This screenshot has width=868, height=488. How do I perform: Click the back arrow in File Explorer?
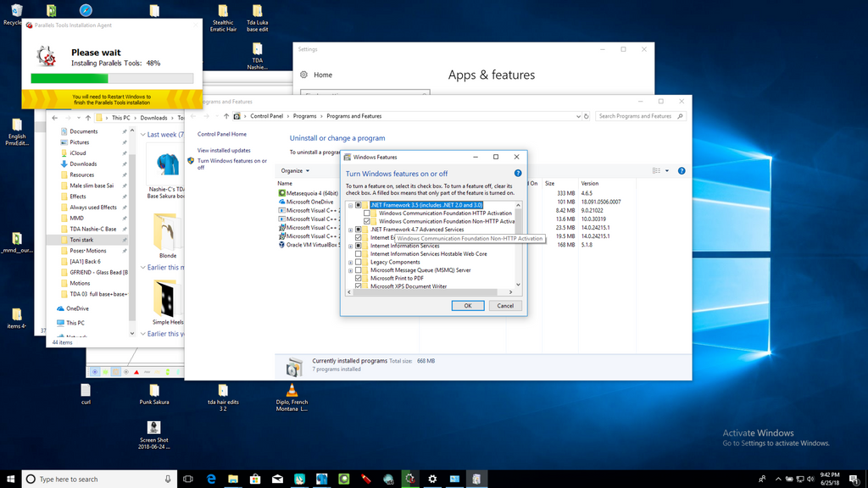coord(55,118)
